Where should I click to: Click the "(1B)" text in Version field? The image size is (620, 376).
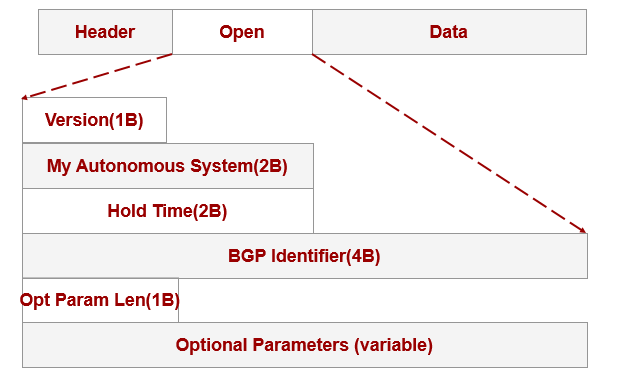[126, 120]
